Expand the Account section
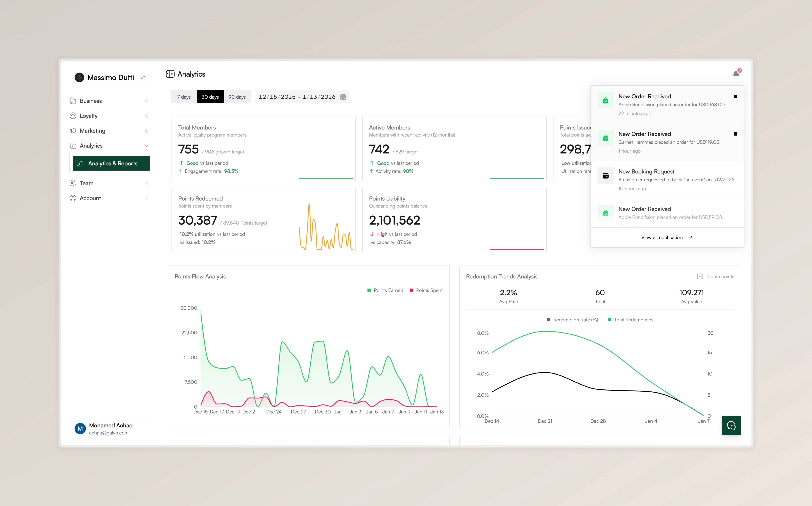 pyautogui.click(x=146, y=198)
